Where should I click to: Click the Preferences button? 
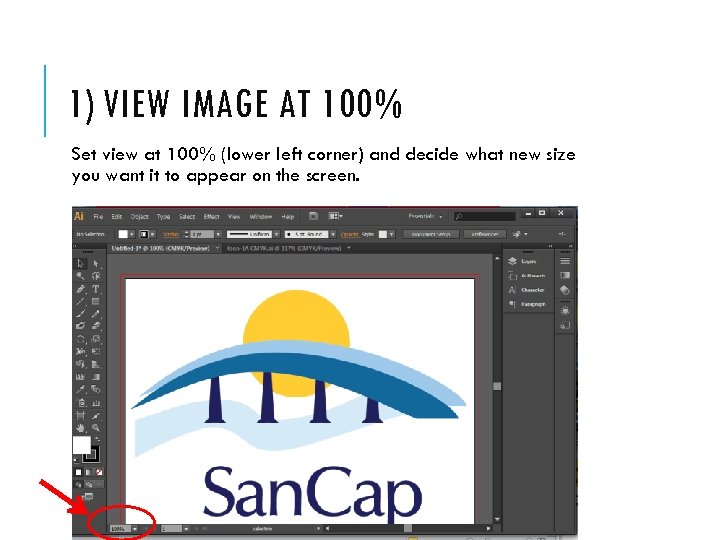pos(484,234)
